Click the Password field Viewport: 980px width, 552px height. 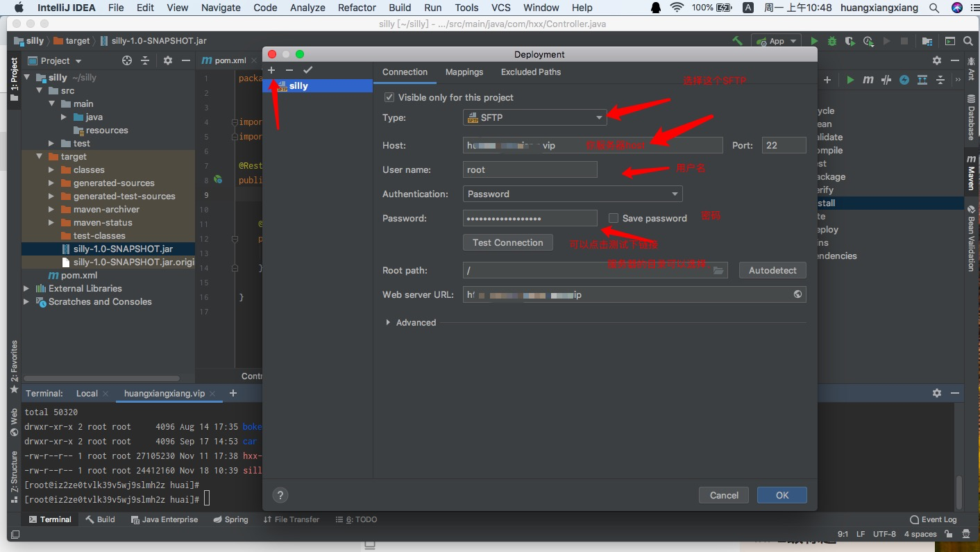click(530, 218)
